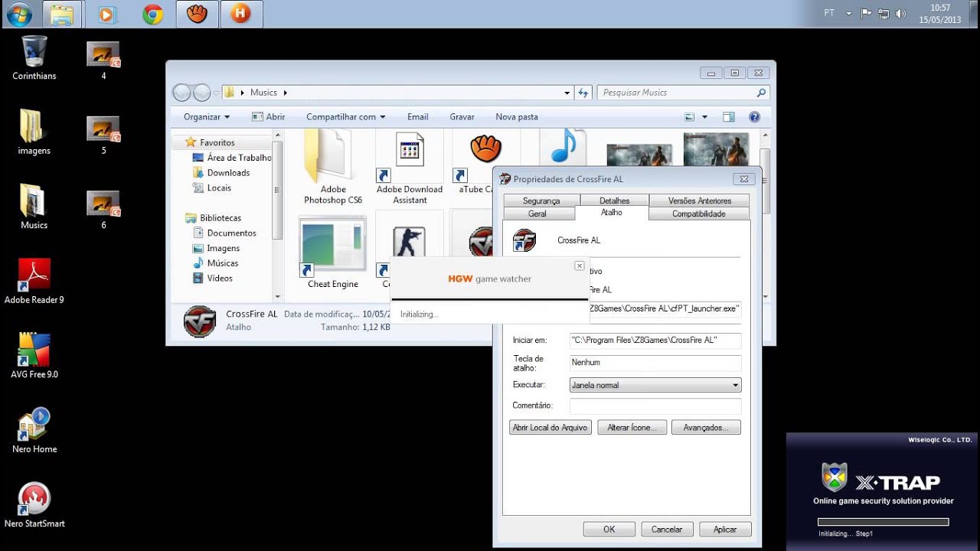Select the Cheat Engine shortcut
The height and width of the screenshot is (551, 980).
(x=333, y=253)
